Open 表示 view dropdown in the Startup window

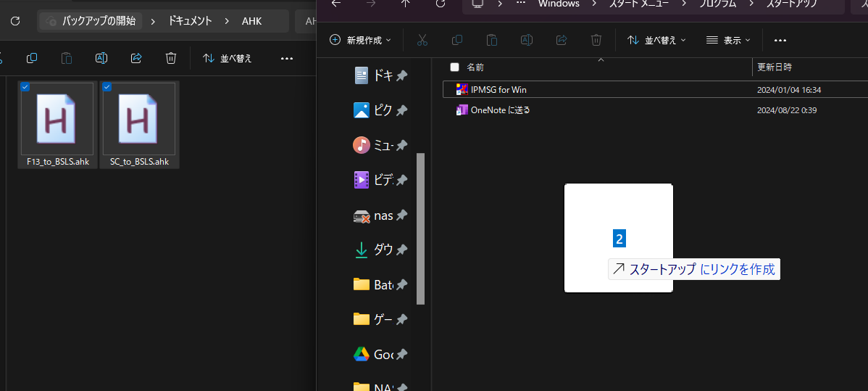[x=728, y=40]
